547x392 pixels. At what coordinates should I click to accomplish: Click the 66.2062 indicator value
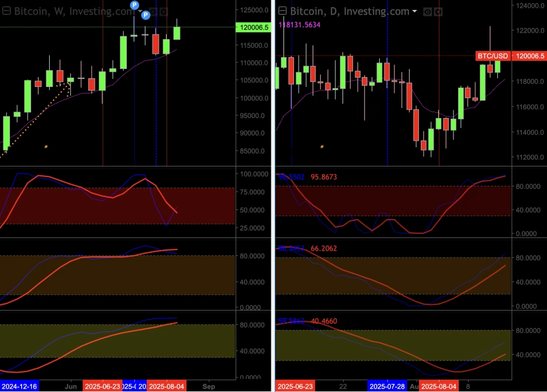pos(324,248)
